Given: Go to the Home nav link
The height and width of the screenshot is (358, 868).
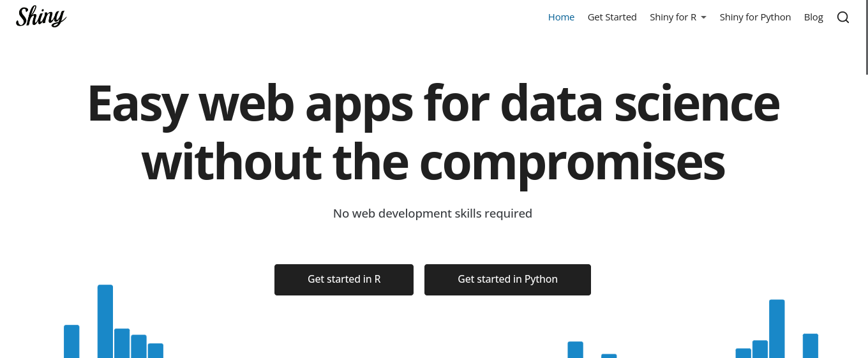Looking at the screenshot, I should pyautogui.click(x=561, y=17).
